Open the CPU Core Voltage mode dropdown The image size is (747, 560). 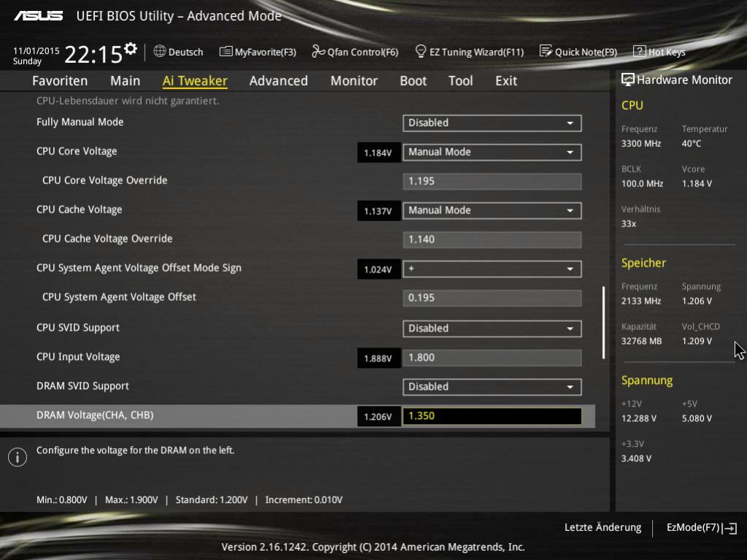pos(491,153)
